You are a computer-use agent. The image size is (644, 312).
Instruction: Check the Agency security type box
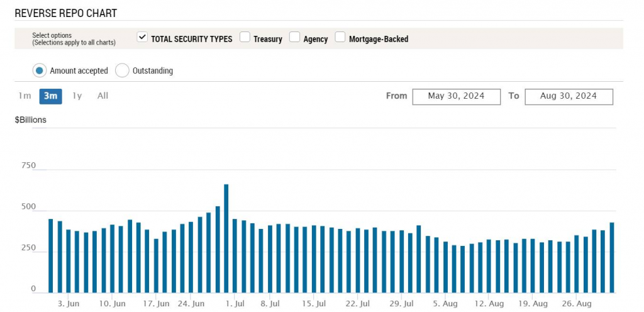(294, 38)
